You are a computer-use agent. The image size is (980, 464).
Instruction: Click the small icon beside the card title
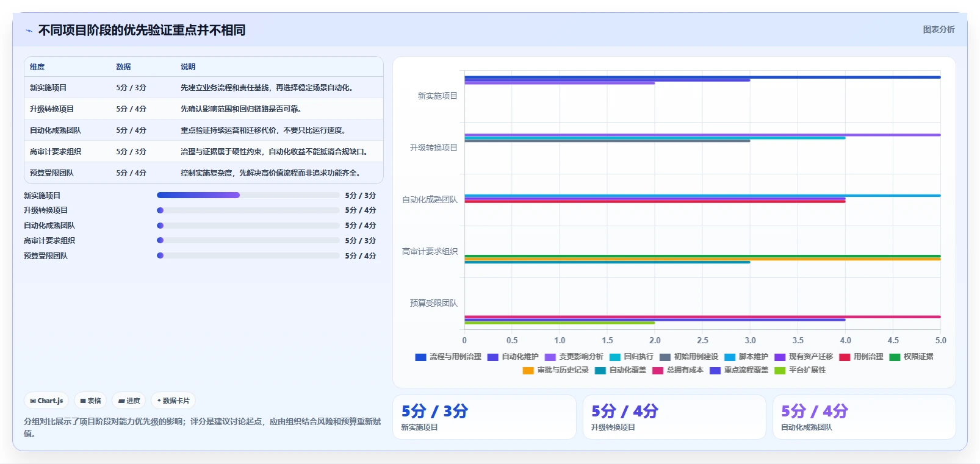pos(29,30)
